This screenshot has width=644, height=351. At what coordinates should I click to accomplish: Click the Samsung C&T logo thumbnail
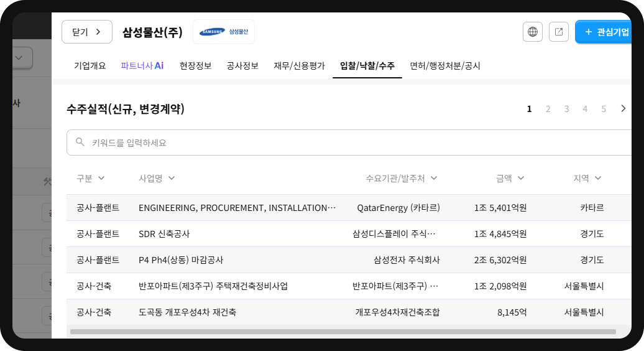click(x=224, y=32)
